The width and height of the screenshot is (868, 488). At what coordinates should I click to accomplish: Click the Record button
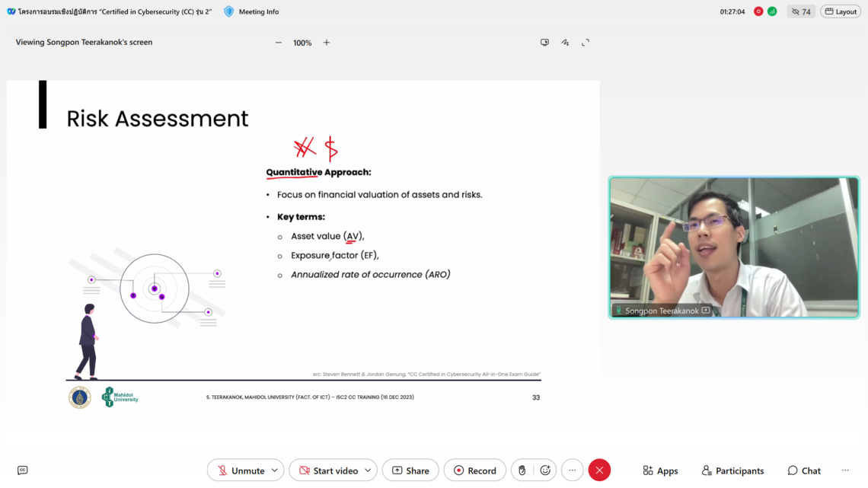(474, 470)
